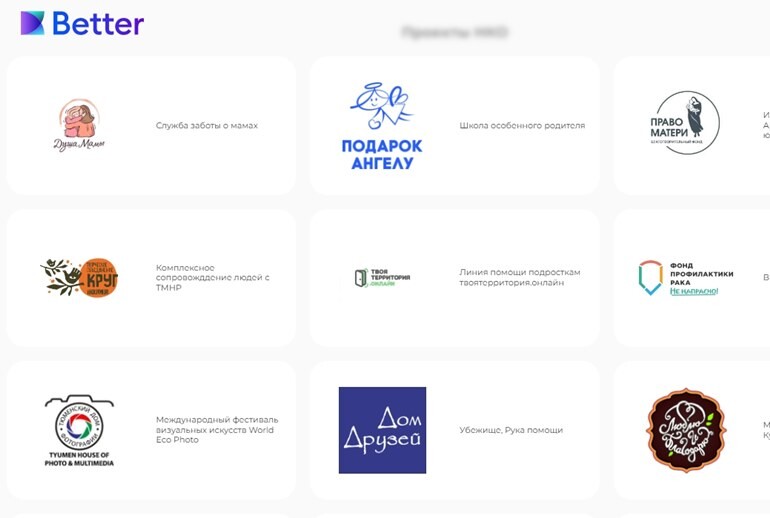Click the Дом Друзей blue logo
The image size is (770, 518).
click(382, 430)
